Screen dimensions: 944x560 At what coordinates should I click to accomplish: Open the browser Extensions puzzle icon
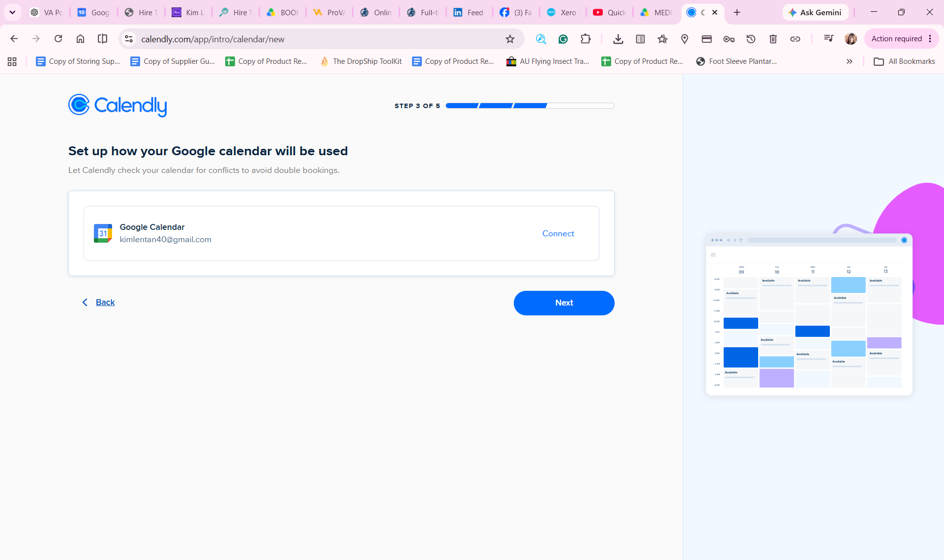pos(585,39)
